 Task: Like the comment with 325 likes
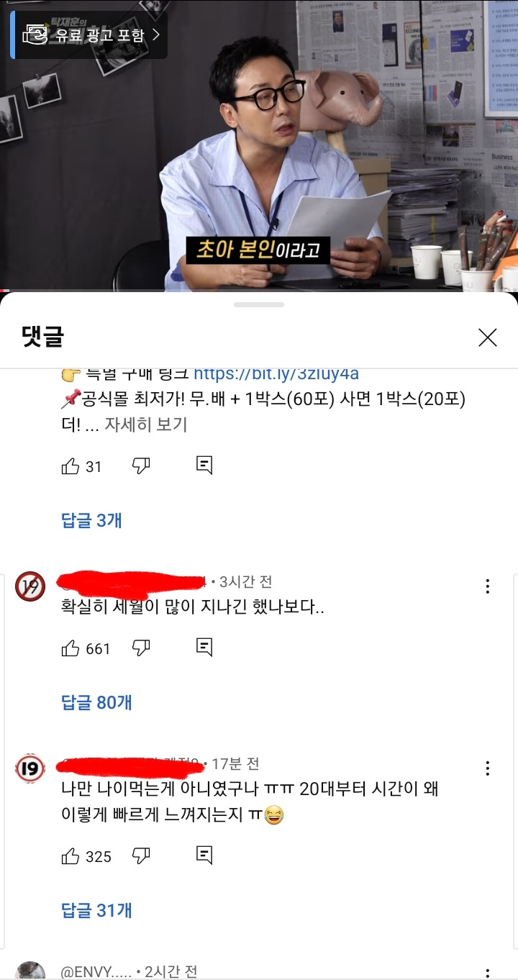(71, 856)
